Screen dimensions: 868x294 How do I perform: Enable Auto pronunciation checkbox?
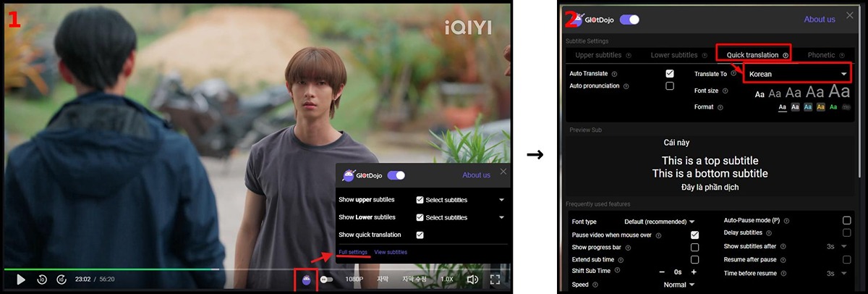tap(670, 86)
